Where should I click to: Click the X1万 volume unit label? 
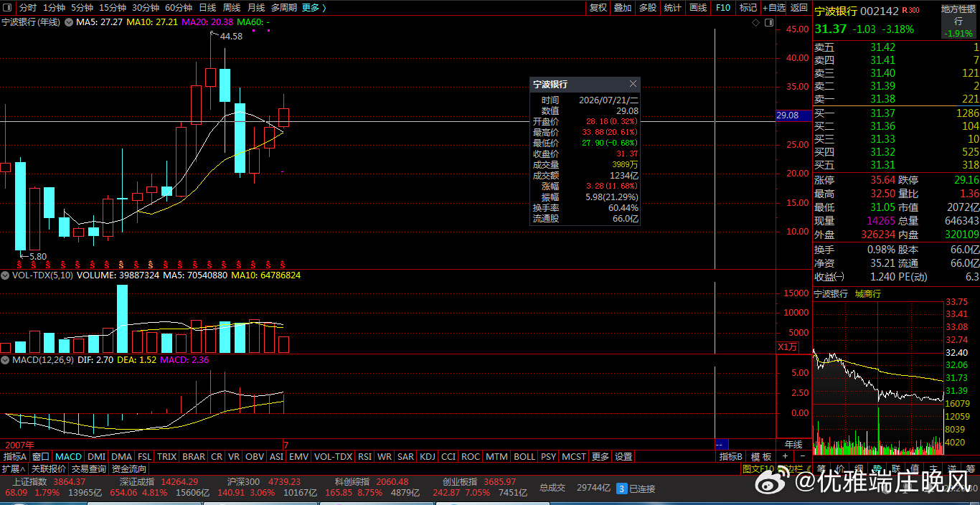pos(787,347)
